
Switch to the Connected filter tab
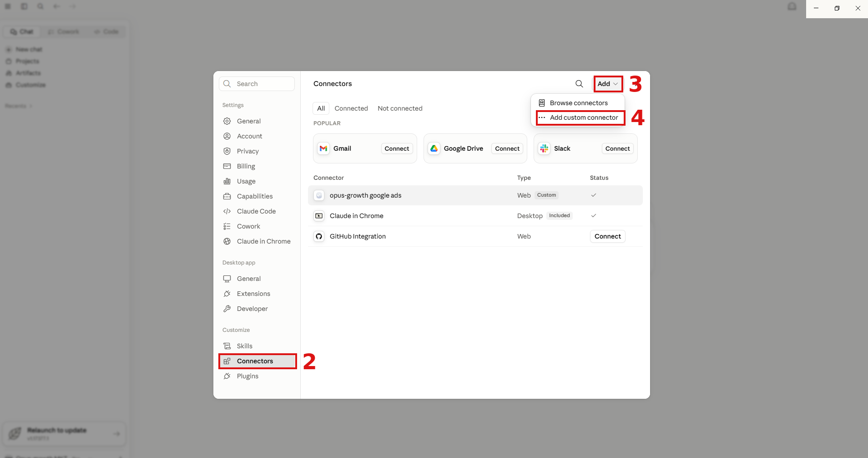[x=351, y=108]
